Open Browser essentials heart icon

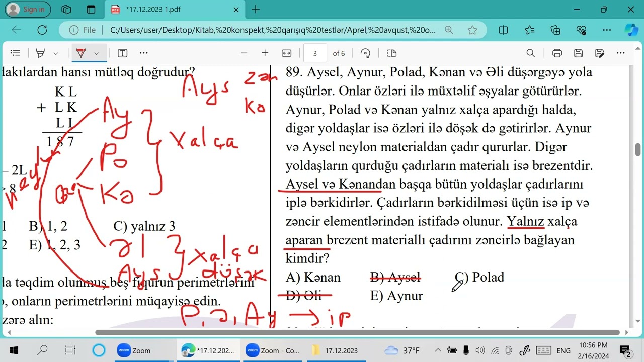[582, 30]
